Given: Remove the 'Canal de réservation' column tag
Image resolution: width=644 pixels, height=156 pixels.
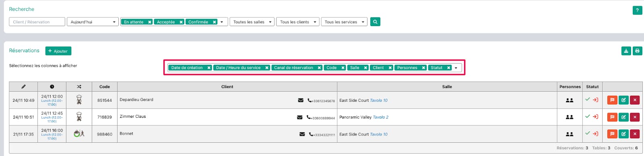Looking at the screenshot, I should point(319,68).
